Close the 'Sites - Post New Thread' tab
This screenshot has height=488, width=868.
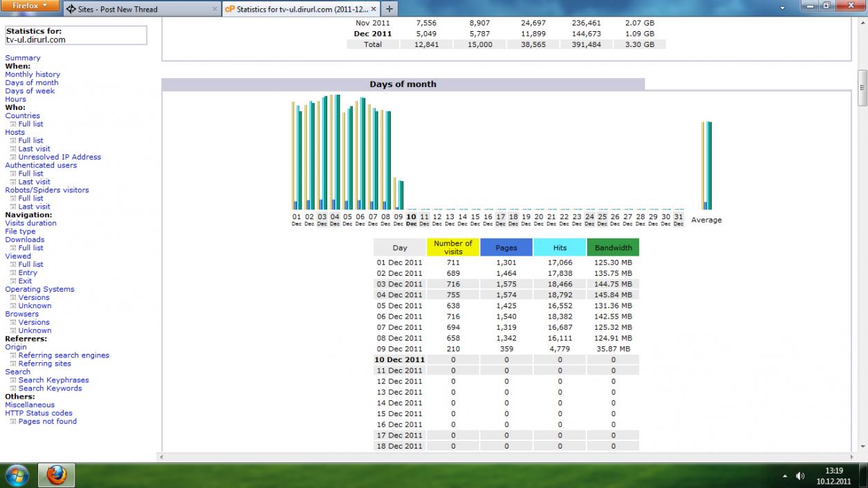point(214,10)
